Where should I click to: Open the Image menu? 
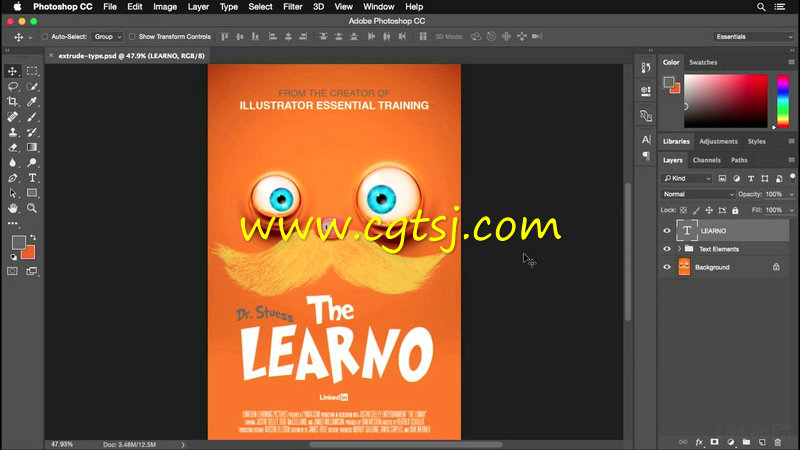tap(165, 7)
